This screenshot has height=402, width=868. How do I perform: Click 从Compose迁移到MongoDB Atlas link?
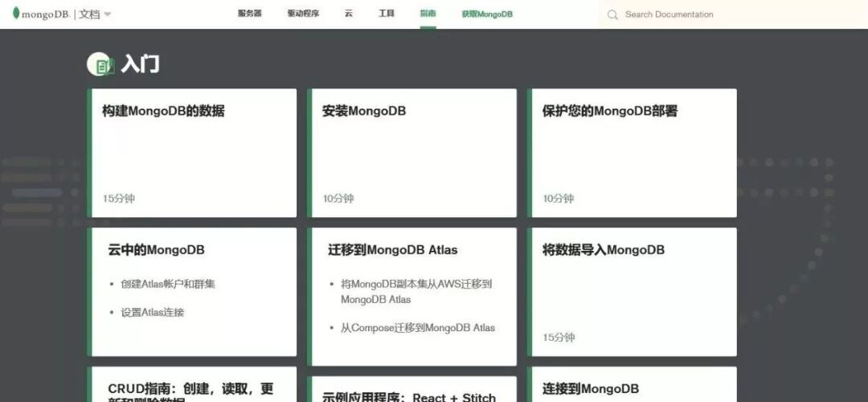tap(417, 328)
